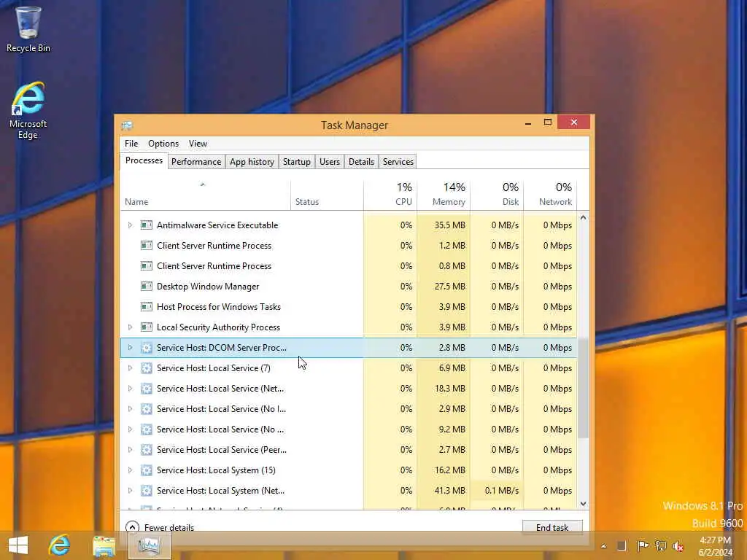This screenshot has height=560, width=747.
Task: Click the End task button
Action: click(552, 527)
